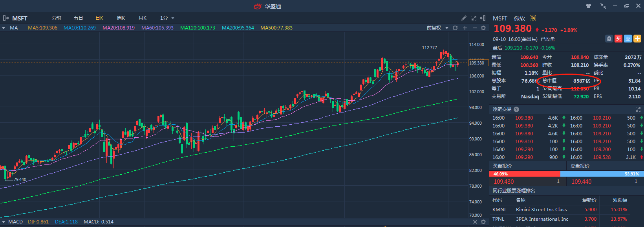Switch to the 分时 intraday tab
The height and width of the screenshot is (227, 644).
pyautogui.click(x=57, y=18)
